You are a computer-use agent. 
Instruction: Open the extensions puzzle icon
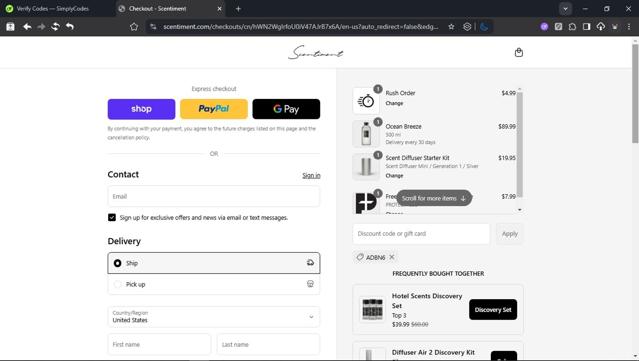(x=572, y=26)
